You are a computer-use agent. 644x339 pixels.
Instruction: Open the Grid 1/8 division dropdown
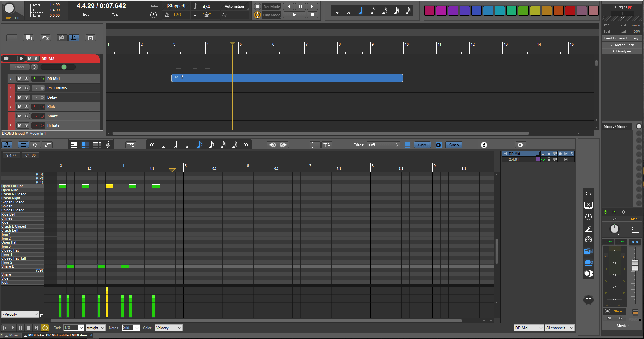pyautogui.click(x=74, y=328)
